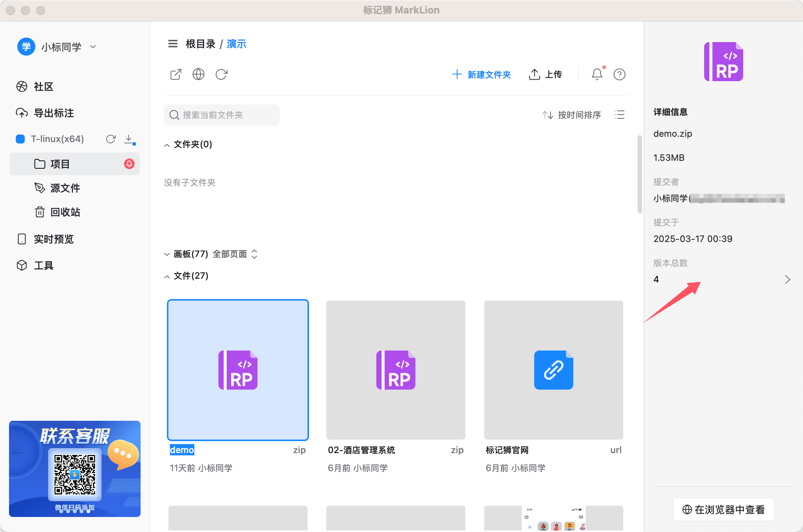Navigate to 根目录 via the breadcrumb

pyautogui.click(x=201, y=44)
